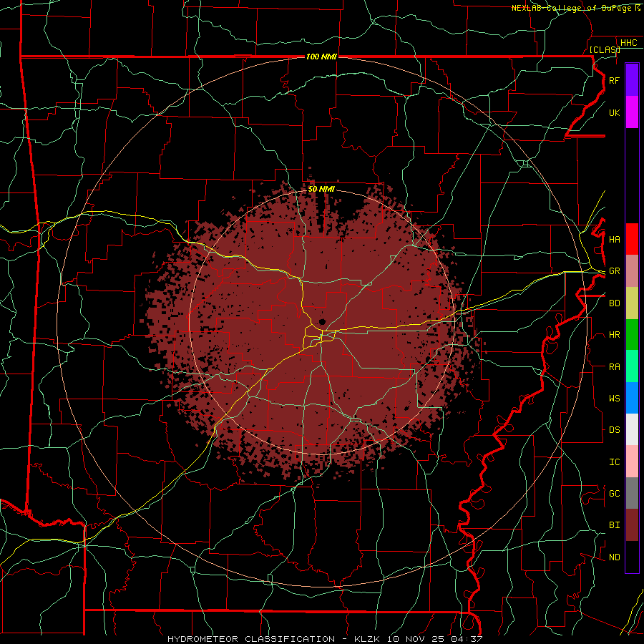
Task: Click the 'RF' legend label text
Action: click(x=614, y=80)
